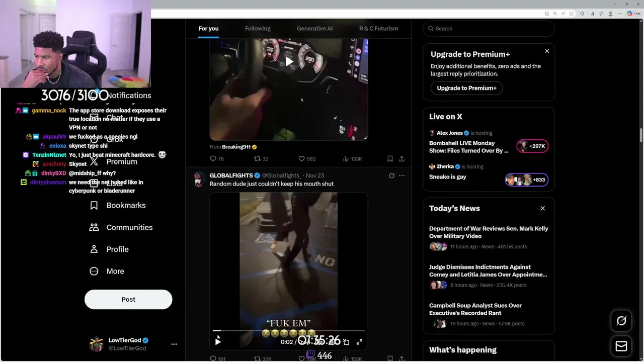The height and width of the screenshot is (362, 644).
Task: Play the GLOBALFIGHTS fight video
Action: point(218,341)
